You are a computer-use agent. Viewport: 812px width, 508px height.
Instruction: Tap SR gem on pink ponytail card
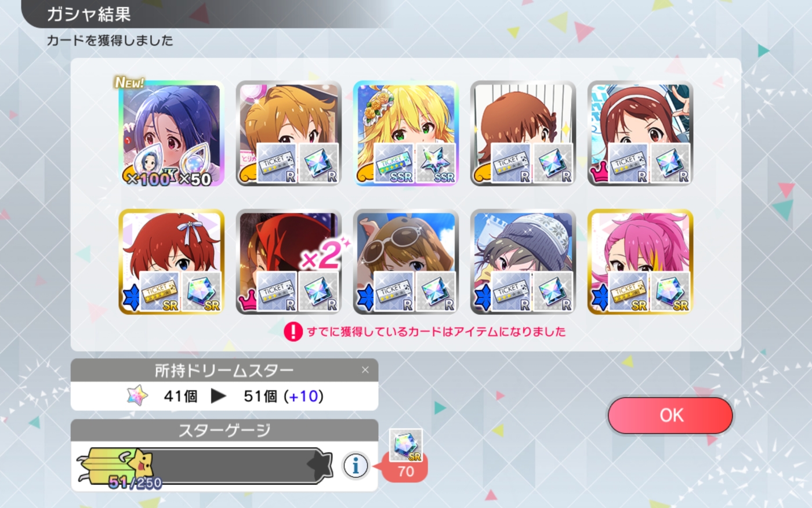(670, 292)
